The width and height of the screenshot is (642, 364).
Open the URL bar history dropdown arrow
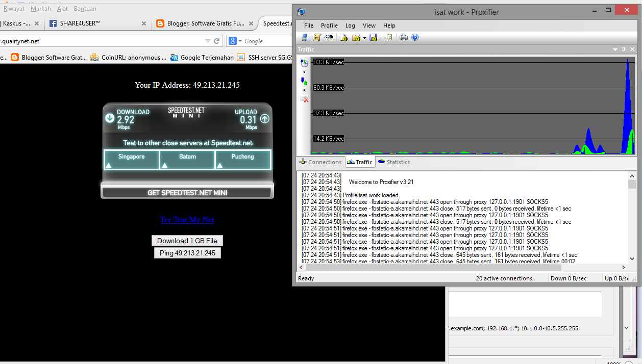(x=208, y=41)
